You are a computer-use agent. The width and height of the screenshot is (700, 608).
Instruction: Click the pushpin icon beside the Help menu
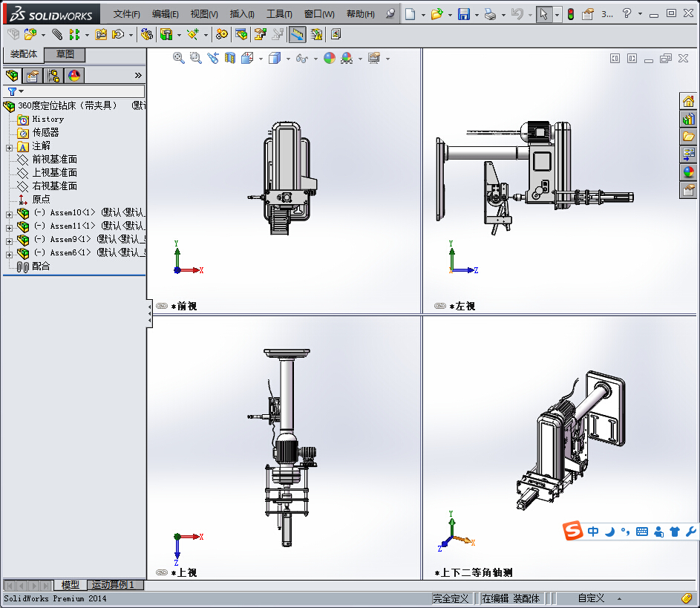390,14
